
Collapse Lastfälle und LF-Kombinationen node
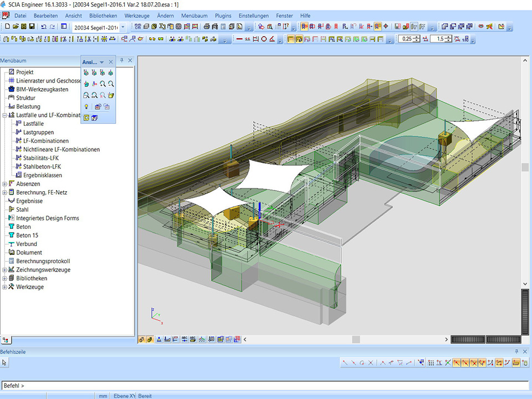click(x=5, y=115)
